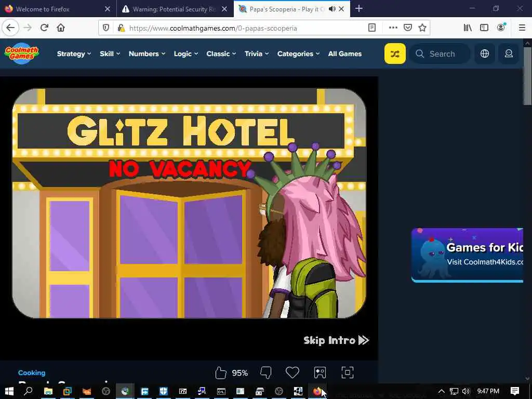The height and width of the screenshot is (399, 532).
Task: Expand the Classic menu
Action: [x=221, y=54]
